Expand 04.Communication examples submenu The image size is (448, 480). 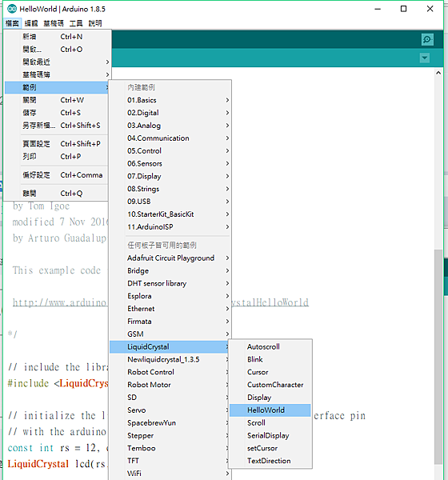coord(170,138)
